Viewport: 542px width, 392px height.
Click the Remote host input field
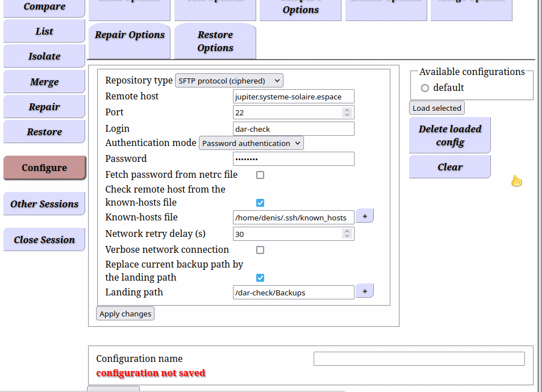click(294, 97)
